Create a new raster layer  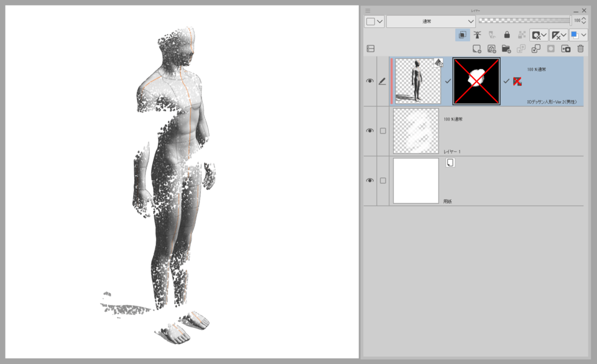pyautogui.click(x=477, y=48)
